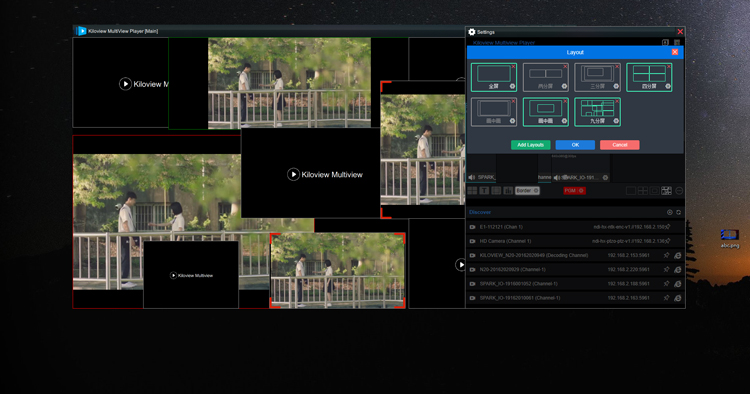Pin the HD Camera (Channel 1) source
This screenshot has width=750, height=394.
coord(667,241)
